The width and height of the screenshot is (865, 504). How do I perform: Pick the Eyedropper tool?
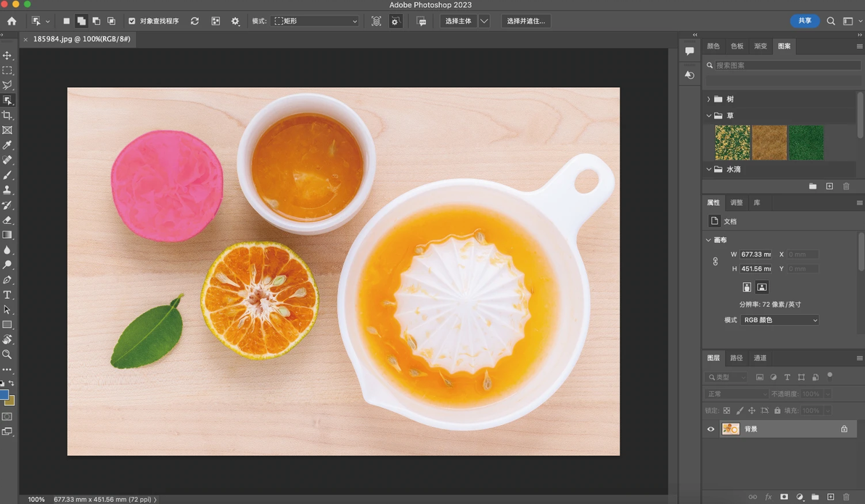coord(7,146)
